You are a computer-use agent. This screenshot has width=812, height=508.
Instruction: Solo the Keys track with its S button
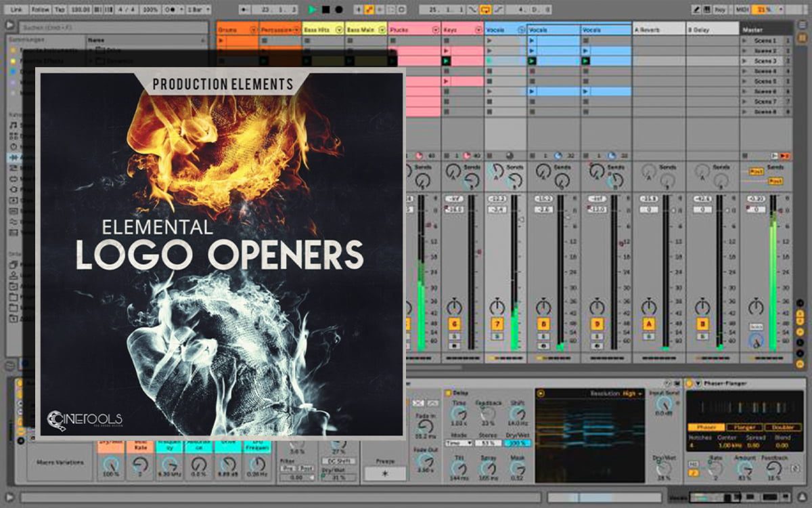tap(454, 336)
